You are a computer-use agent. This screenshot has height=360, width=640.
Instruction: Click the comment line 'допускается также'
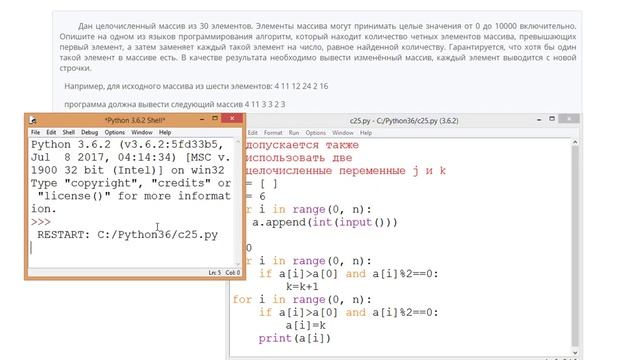click(x=302, y=145)
